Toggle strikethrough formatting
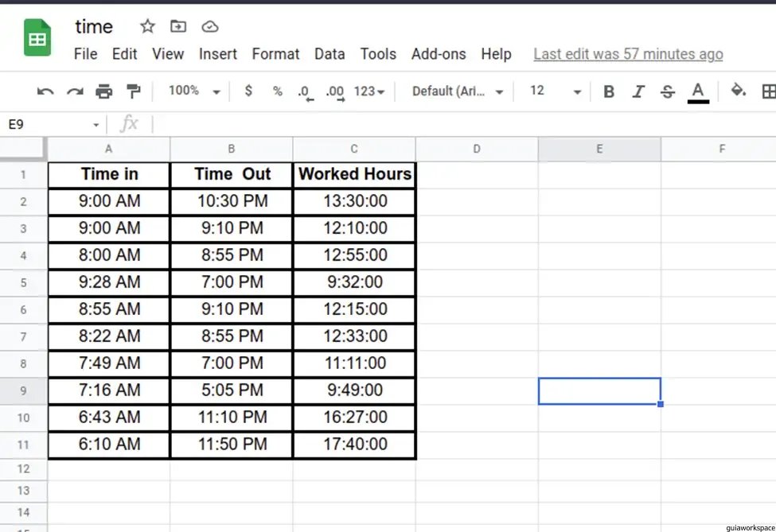 pyautogui.click(x=668, y=91)
